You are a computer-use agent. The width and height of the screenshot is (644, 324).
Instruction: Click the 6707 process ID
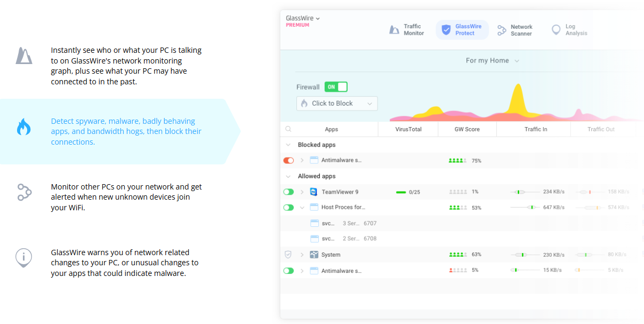coord(370,223)
